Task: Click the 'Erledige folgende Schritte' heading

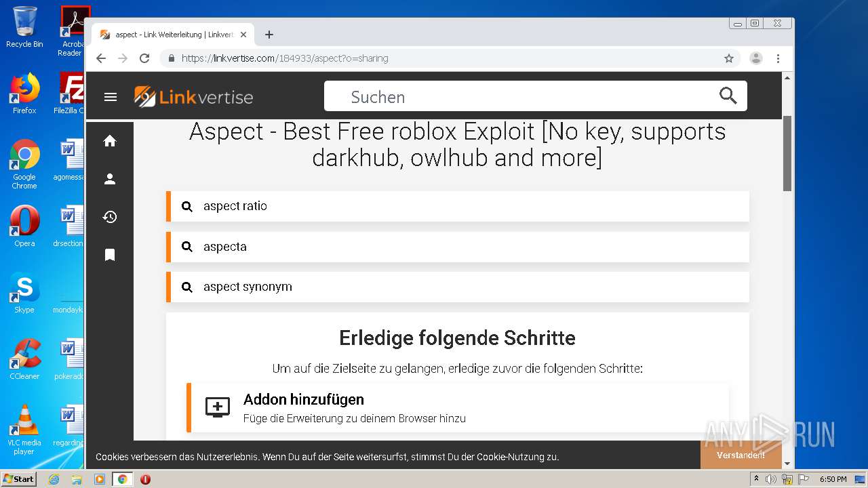Action: (x=457, y=338)
